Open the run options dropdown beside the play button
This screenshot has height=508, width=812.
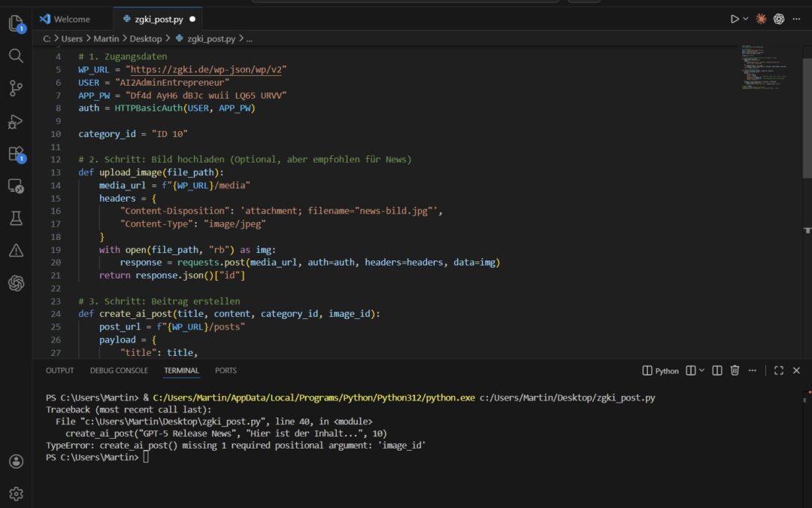pos(745,18)
